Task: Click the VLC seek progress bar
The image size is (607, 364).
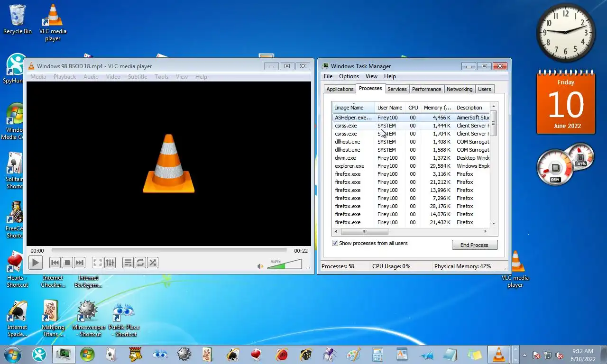Action: [x=169, y=250]
